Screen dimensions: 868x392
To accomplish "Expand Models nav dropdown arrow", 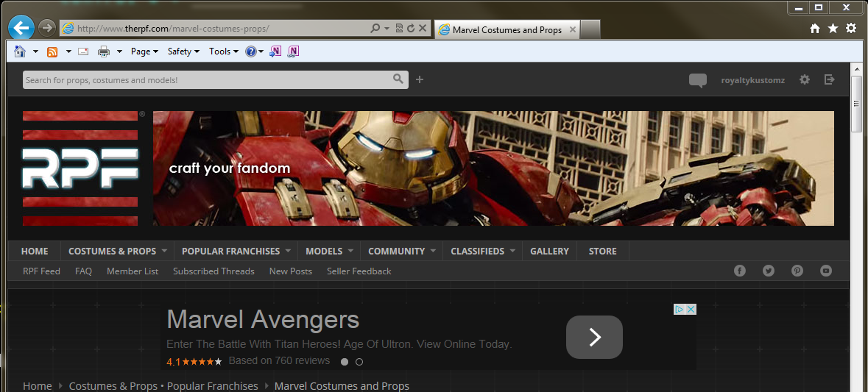I will click(x=350, y=251).
